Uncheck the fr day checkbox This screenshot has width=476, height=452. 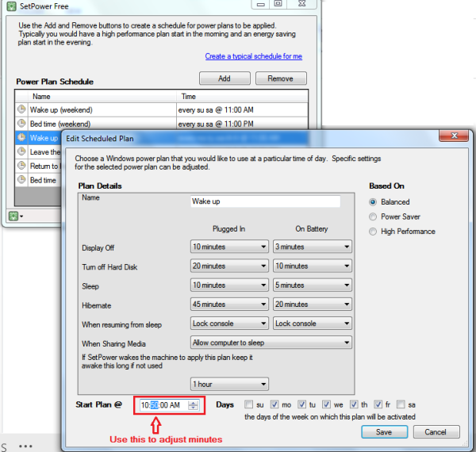378,404
